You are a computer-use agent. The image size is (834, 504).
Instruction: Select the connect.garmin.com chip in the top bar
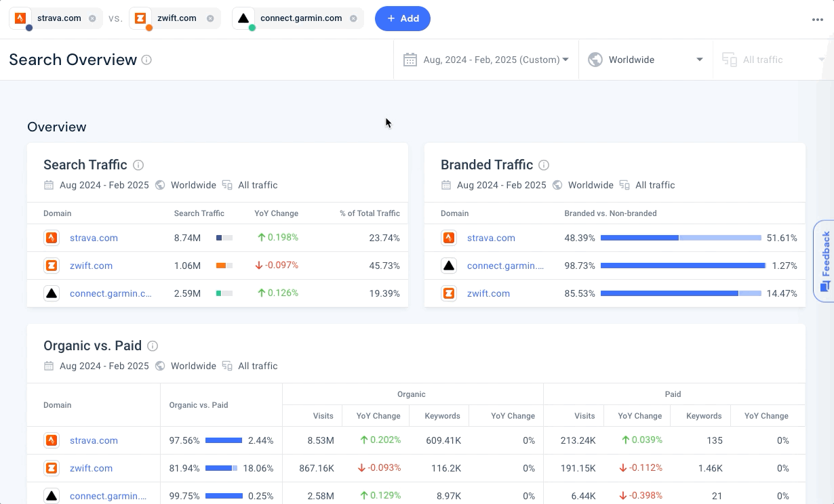click(298, 18)
